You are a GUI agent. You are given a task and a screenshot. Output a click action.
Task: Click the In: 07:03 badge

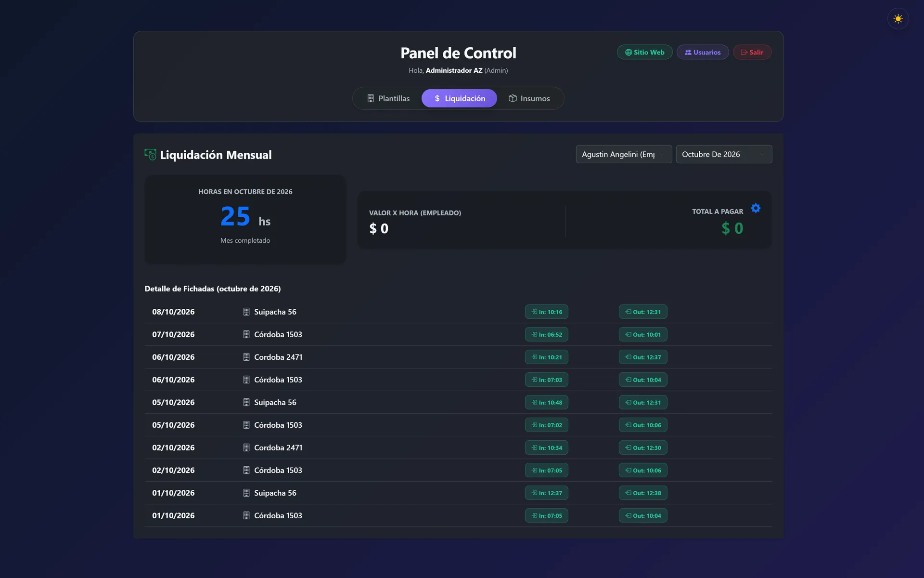(x=547, y=380)
